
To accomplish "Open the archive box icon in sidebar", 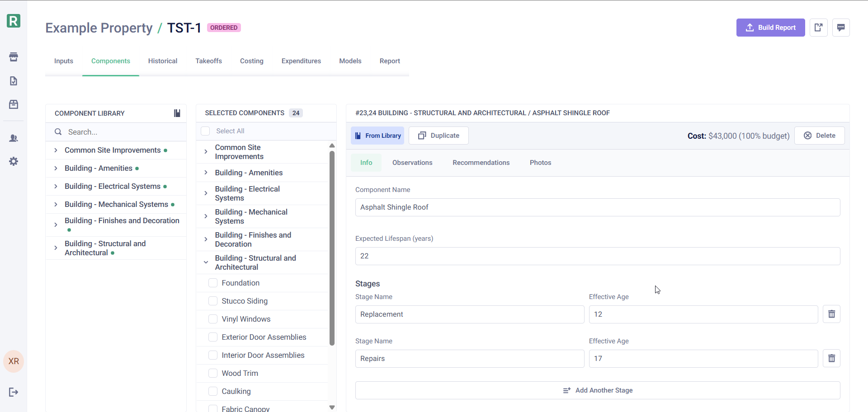I will tap(14, 104).
